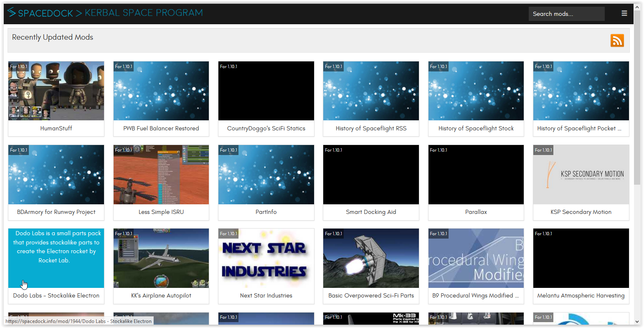This screenshot has height=328, width=644.
Task: Click the Parallax title text
Action: (476, 212)
